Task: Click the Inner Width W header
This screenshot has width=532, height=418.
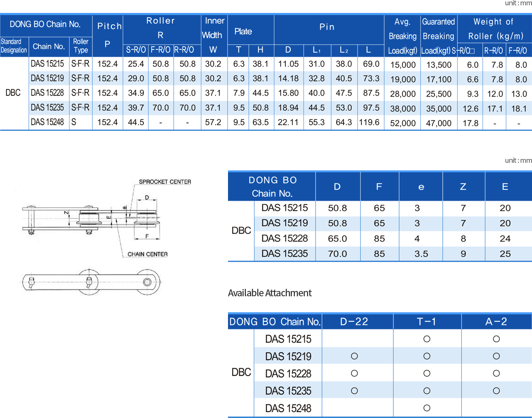Action: (214, 35)
